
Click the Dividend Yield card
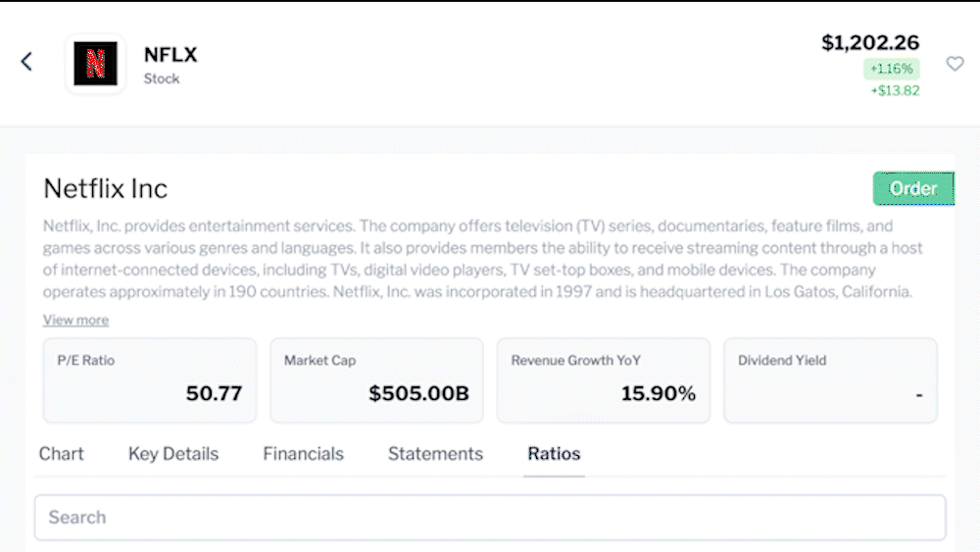tap(830, 380)
